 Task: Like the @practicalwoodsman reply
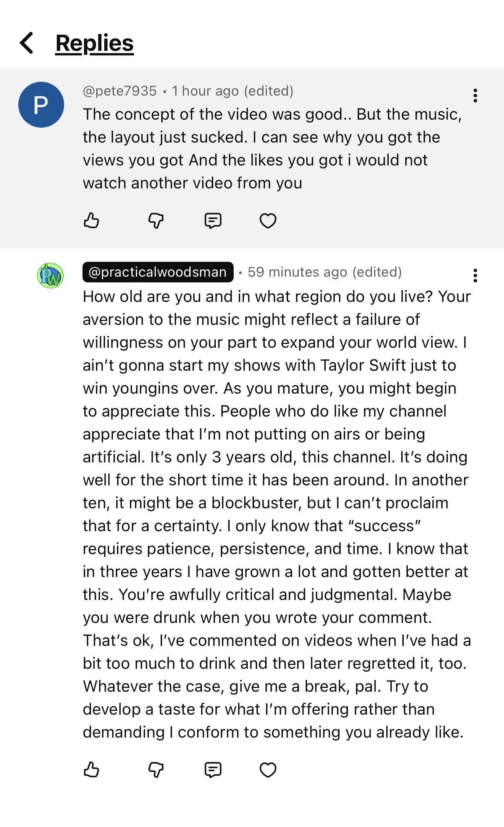coord(91,770)
